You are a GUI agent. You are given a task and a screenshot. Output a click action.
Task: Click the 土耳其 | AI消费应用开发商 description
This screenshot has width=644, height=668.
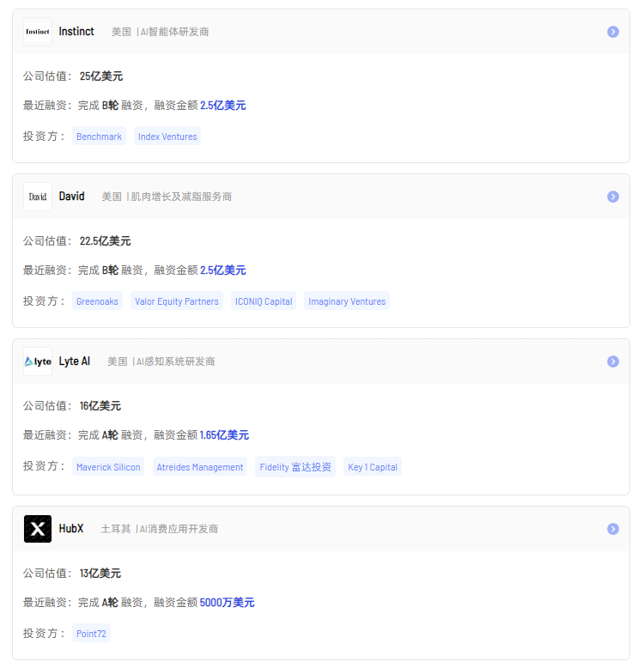tap(160, 529)
